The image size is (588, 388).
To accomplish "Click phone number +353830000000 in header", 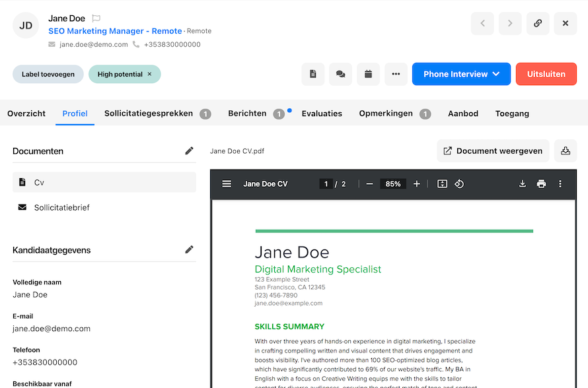I will [172, 45].
